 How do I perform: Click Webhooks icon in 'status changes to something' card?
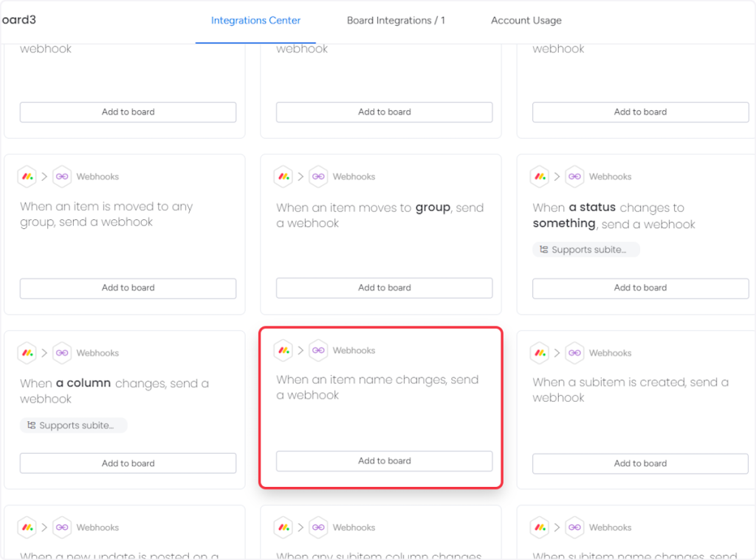(x=574, y=177)
